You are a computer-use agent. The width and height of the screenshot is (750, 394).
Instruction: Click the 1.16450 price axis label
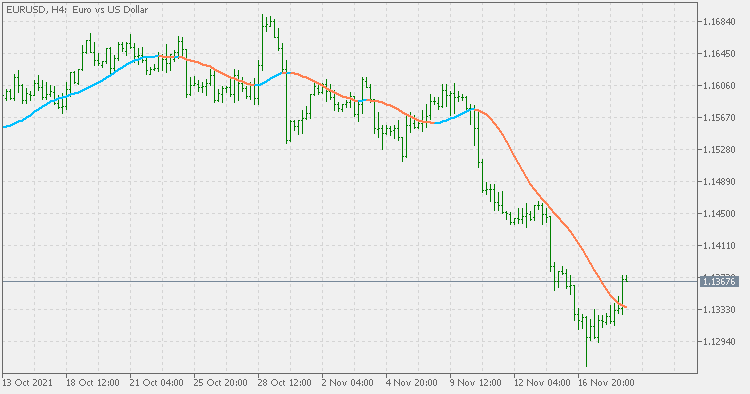719,54
